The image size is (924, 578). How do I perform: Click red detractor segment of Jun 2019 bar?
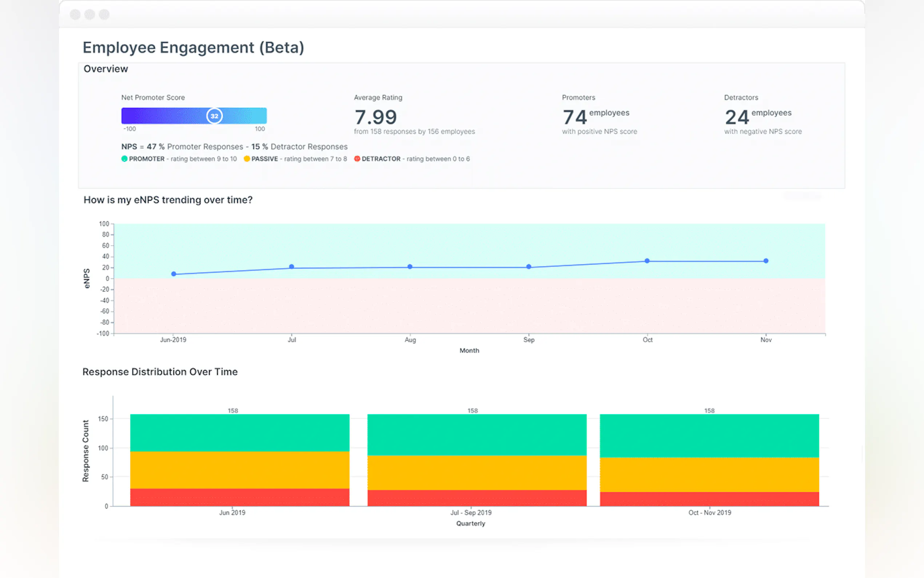point(239,497)
